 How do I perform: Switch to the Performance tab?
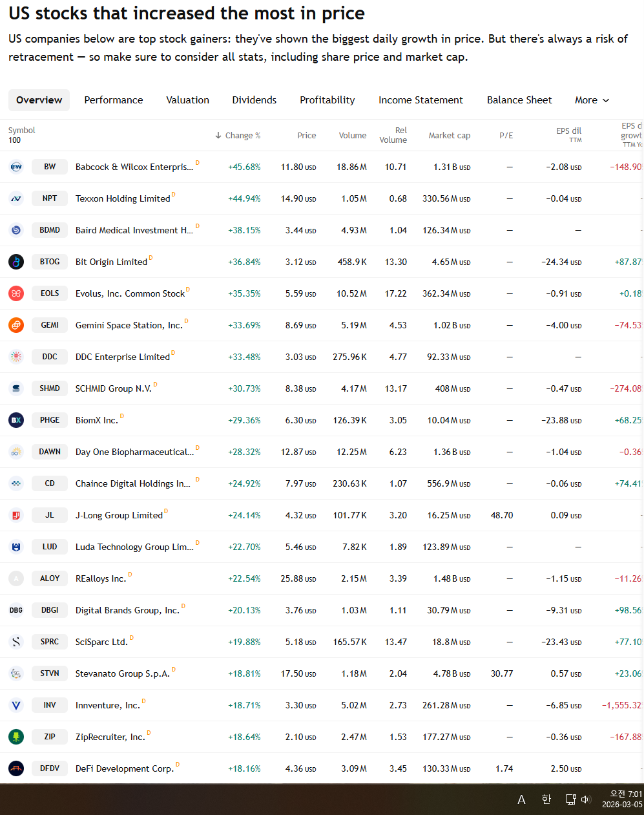[114, 100]
